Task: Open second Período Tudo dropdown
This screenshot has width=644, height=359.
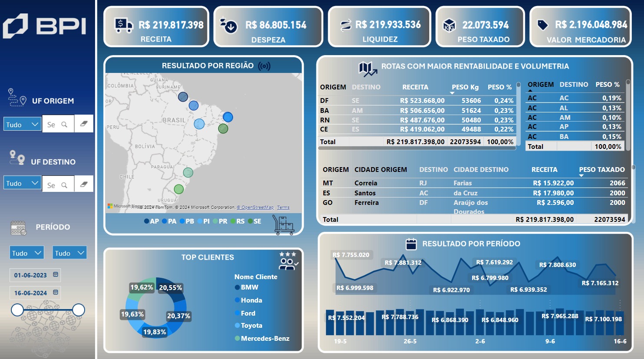Action: pyautogui.click(x=69, y=253)
